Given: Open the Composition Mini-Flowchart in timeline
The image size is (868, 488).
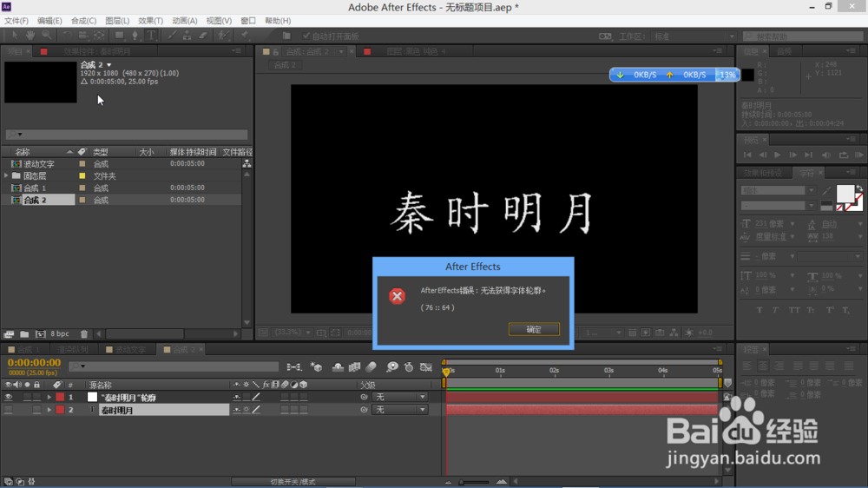Looking at the screenshot, I should pos(294,366).
